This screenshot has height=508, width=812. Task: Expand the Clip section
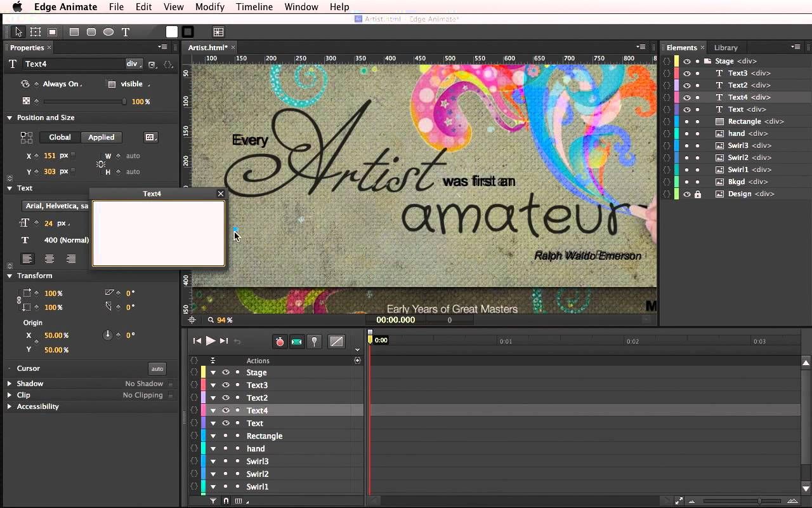pyautogui.click(x=10, y=395)
